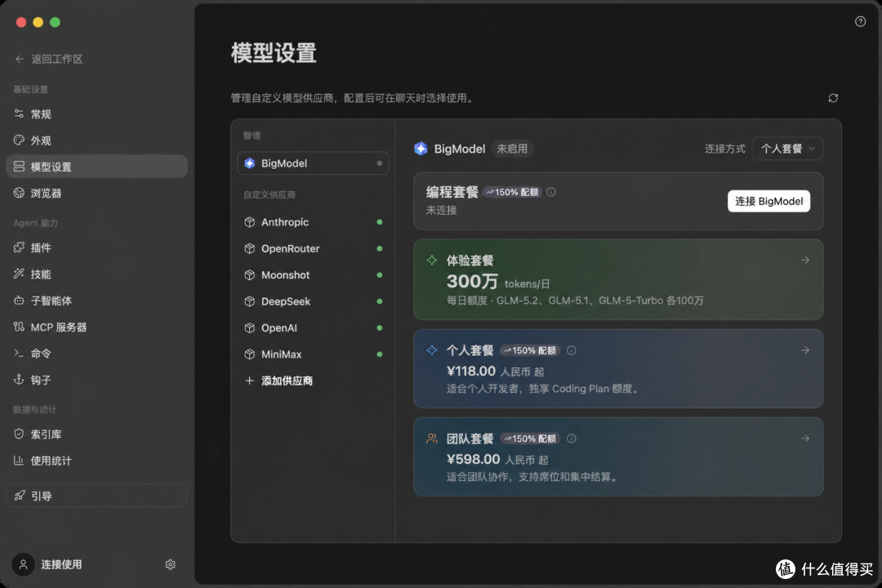Click the 个人套餐 sparkle icon
The height and width of the screenshot is (588, 882).
[432, 350]
